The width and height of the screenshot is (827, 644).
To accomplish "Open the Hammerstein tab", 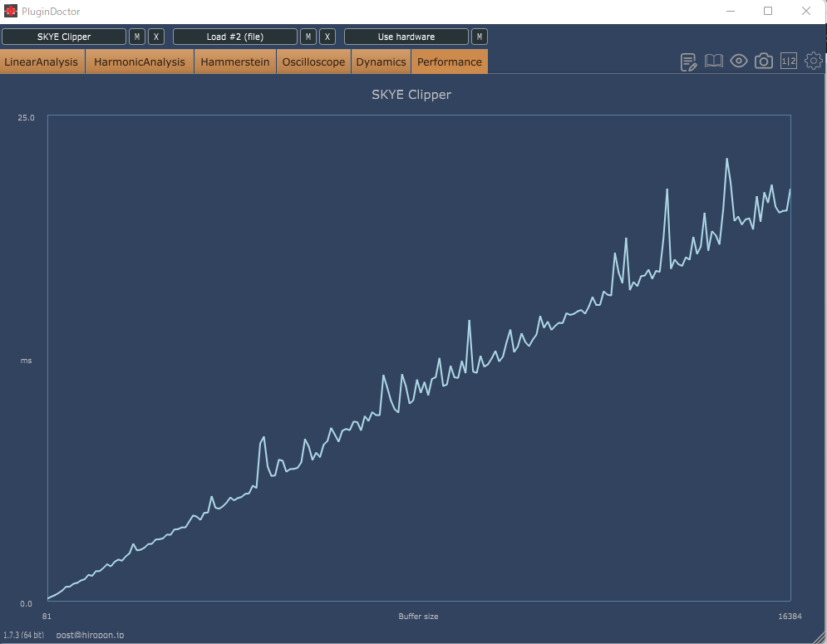I will (234, 61).
